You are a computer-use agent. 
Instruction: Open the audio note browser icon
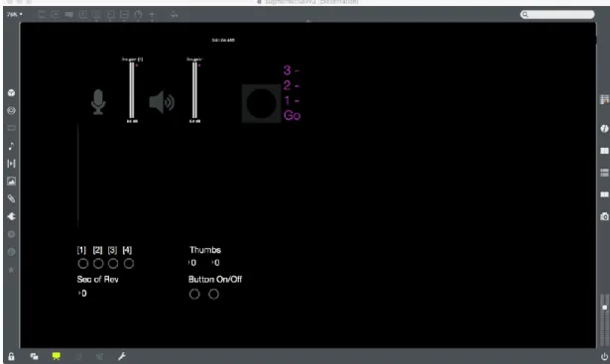(11, 146)
